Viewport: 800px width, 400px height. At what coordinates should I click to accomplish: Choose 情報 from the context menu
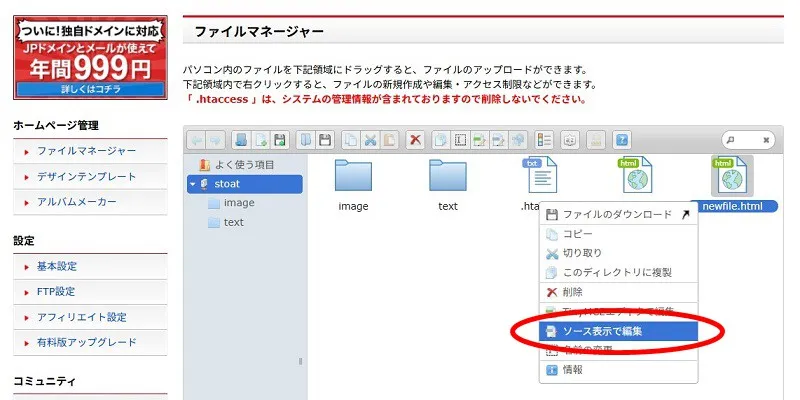[x=618, y=370]
